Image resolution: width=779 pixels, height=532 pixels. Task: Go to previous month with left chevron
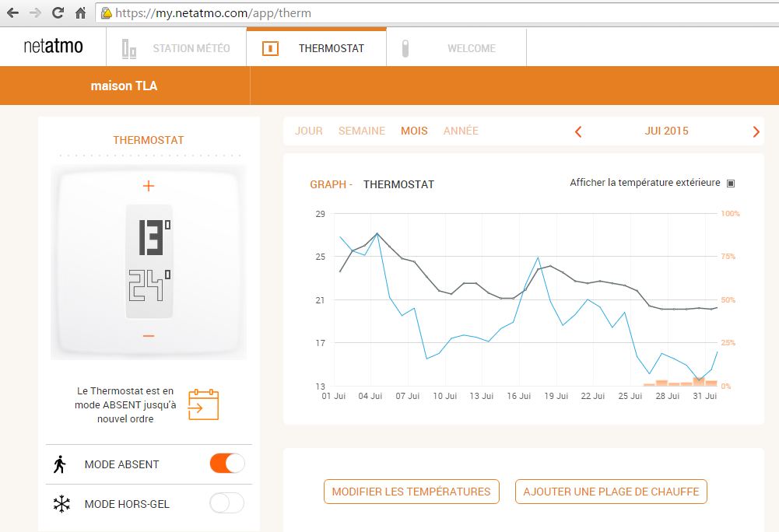point(577,131)
